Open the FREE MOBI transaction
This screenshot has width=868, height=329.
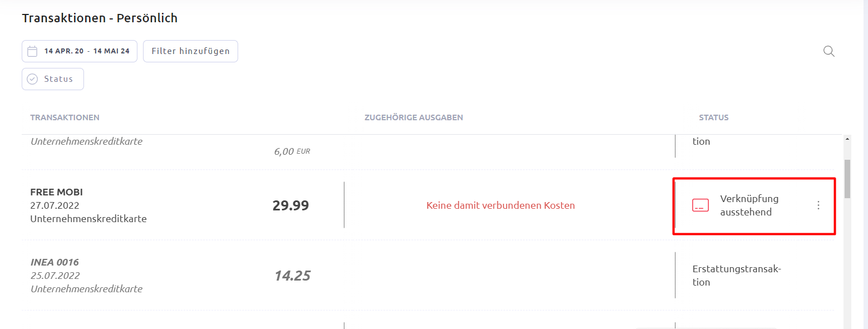pos(57,192)
